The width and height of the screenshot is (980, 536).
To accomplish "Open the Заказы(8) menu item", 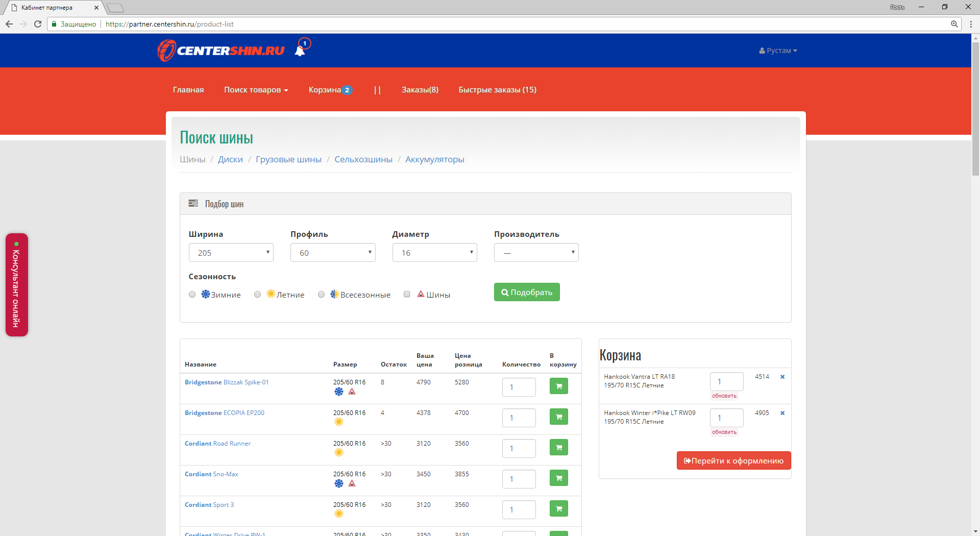I will click(420, 90).
